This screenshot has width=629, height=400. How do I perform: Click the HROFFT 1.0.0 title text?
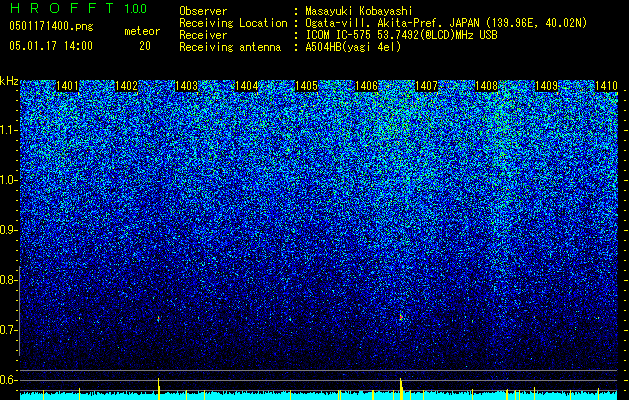click(x=78, y=8)
